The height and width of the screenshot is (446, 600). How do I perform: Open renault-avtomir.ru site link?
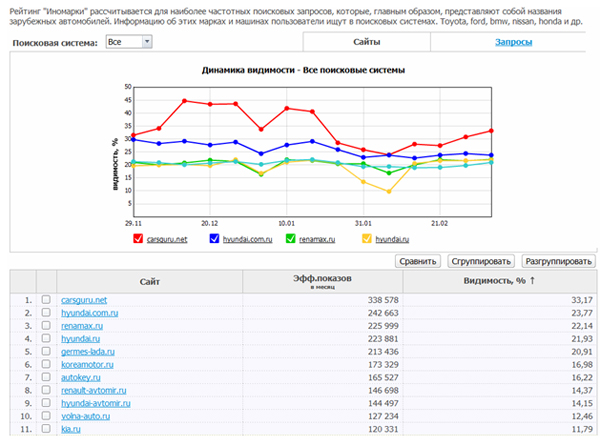(x=94, y=391)
